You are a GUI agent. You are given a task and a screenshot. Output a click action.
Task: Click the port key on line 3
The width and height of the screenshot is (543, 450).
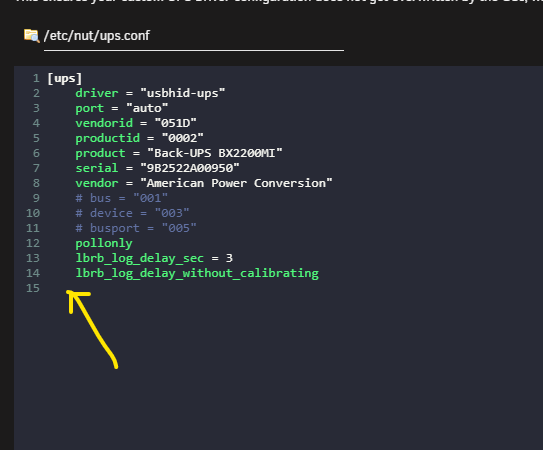[x=90, y=108]
